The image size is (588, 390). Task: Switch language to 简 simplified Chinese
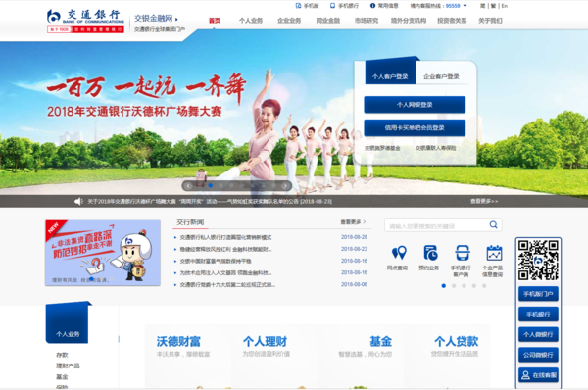coord(482,6)
